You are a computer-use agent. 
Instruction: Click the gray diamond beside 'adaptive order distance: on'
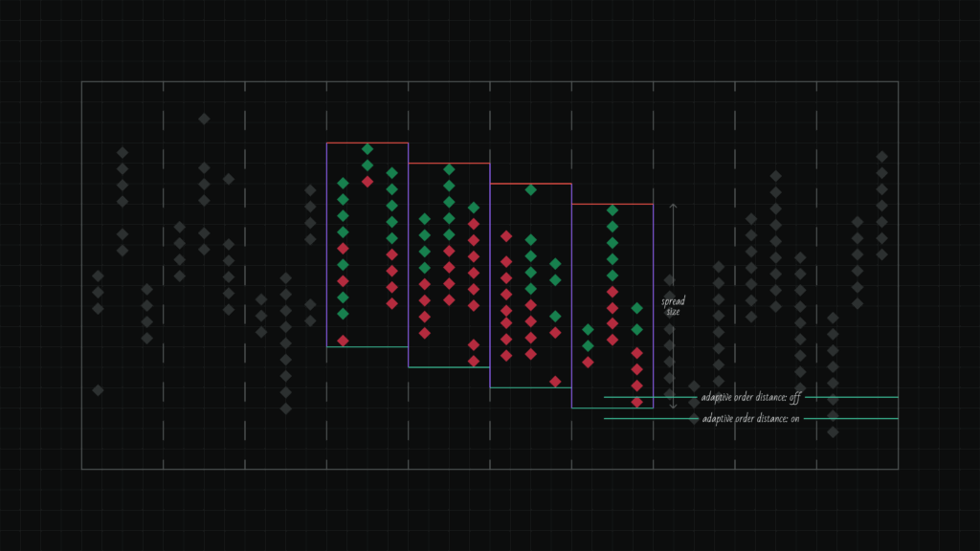click(694, 419)
